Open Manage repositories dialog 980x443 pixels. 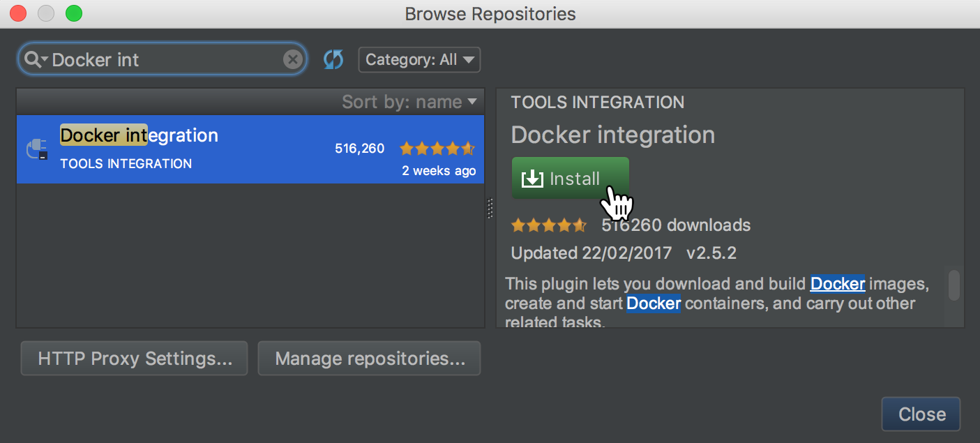tap(369, 359)
